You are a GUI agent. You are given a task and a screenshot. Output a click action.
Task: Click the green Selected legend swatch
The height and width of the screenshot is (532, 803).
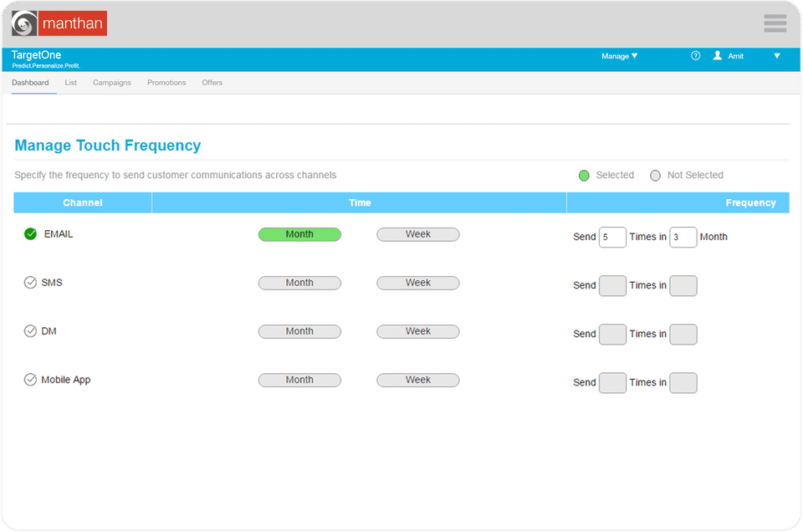(x=584, y=176)
